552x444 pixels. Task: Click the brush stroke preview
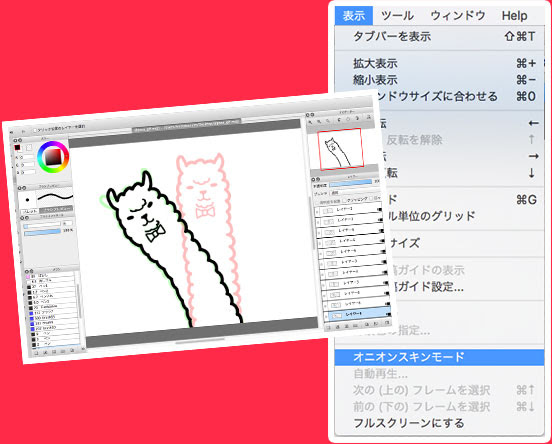coord(55,198)
